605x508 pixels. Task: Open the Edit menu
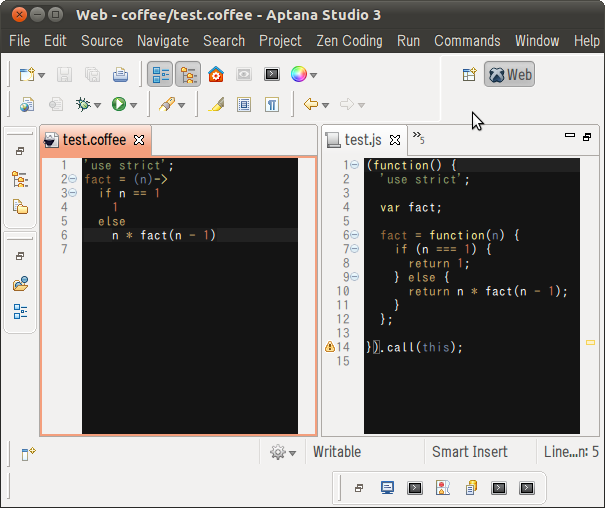55,41
